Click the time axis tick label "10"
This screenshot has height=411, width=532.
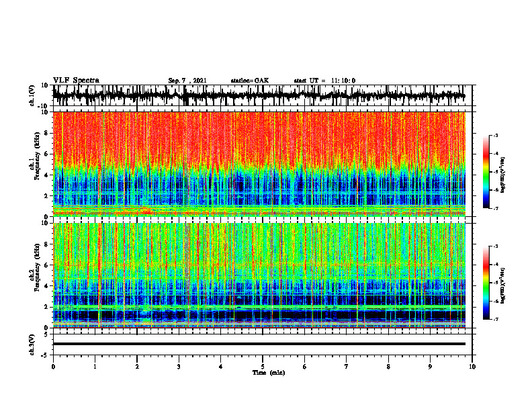pyautogui.click(x=472, y=367)
